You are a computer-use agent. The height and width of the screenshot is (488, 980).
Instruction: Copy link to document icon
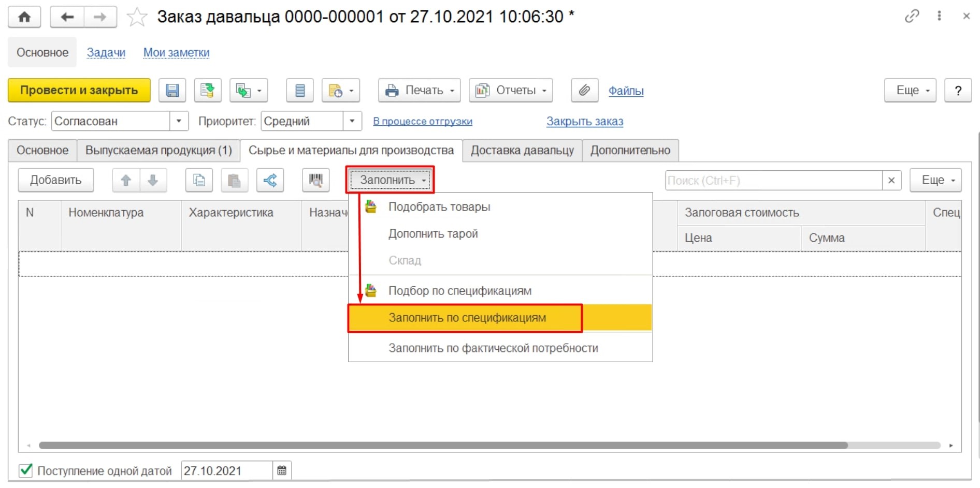click(x=912, y=16)
